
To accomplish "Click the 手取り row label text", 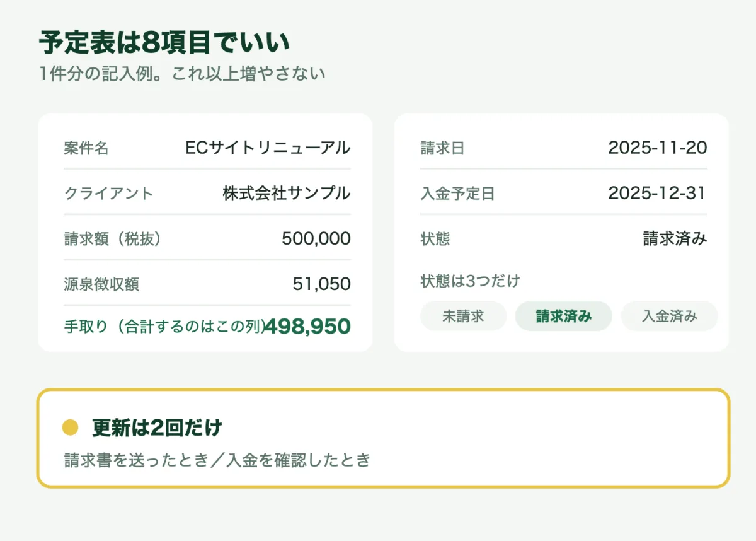I will click(x=164, y=327).
